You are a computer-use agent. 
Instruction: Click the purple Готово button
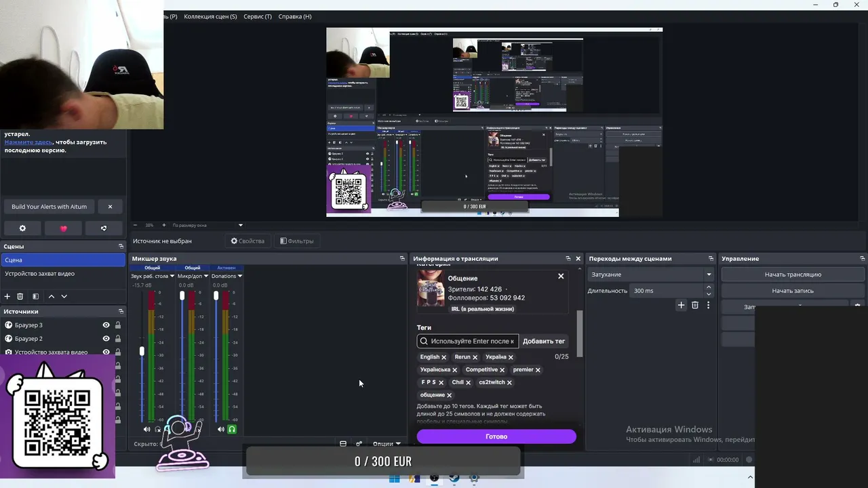coord(496,436)
